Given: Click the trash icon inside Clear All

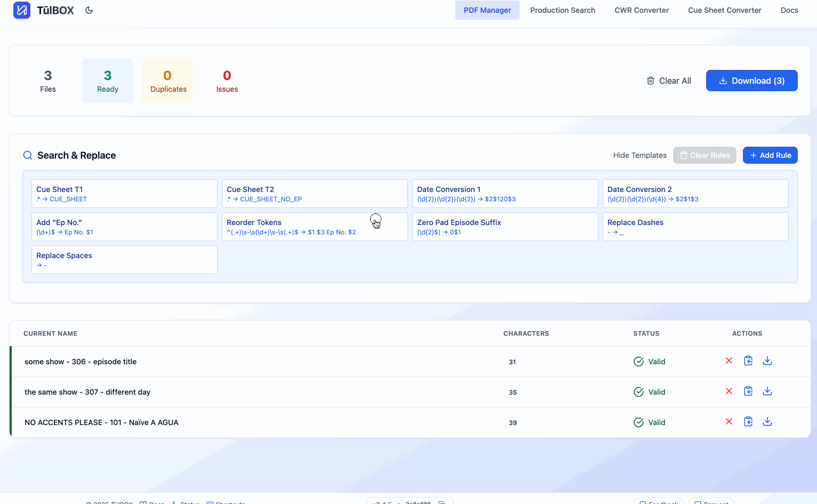Looking at the screenshot, I should [x=651, y=80].
